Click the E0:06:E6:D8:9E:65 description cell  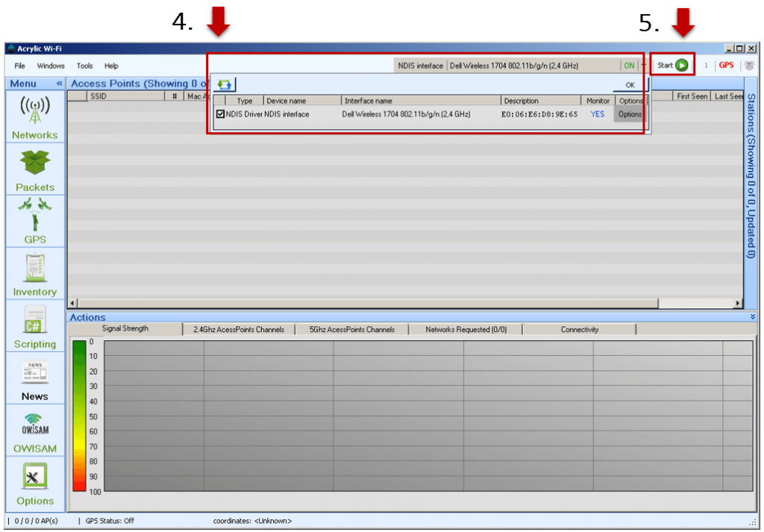tap(539, 114)
